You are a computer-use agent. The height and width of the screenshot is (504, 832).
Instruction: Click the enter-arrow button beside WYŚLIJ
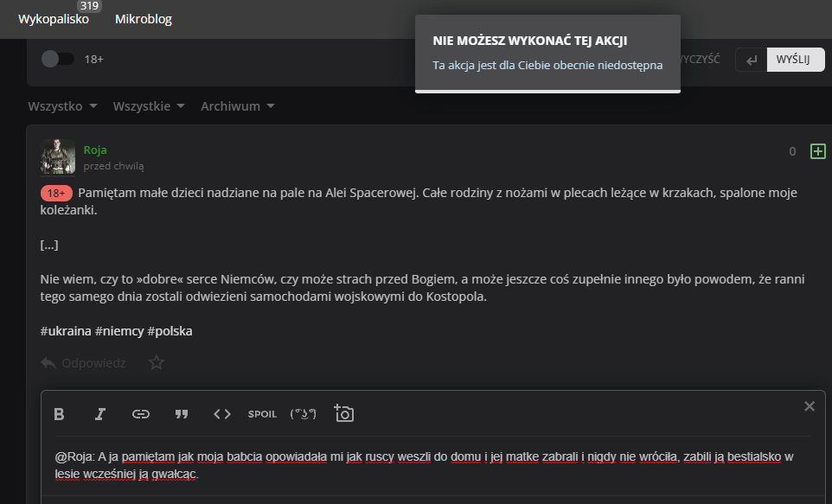coord(752,60)
